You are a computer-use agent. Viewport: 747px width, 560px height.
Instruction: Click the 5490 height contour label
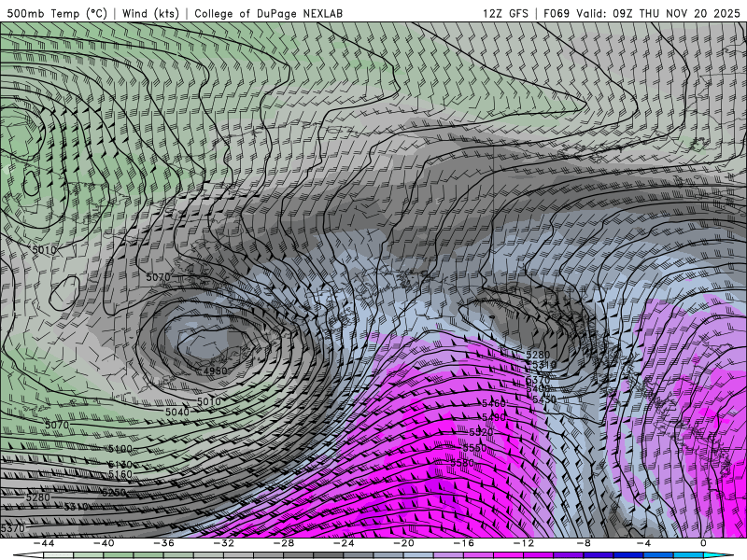tap(494, 417)
